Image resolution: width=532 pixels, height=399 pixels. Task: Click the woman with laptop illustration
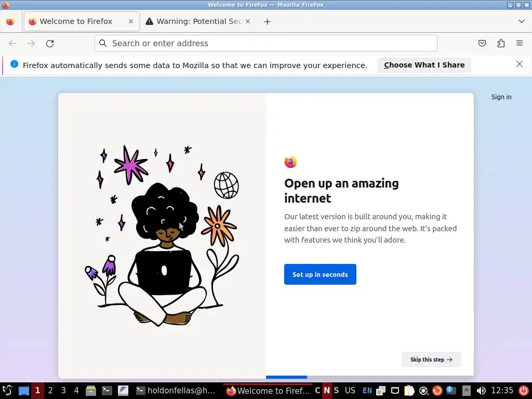click(162, 236)
